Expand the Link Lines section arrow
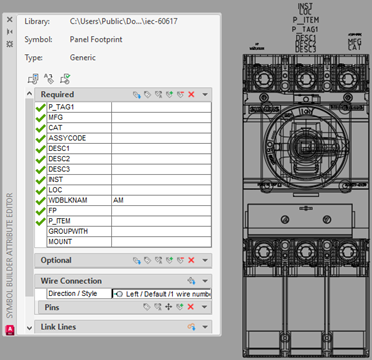372x360 pixels. click(205, 327)
